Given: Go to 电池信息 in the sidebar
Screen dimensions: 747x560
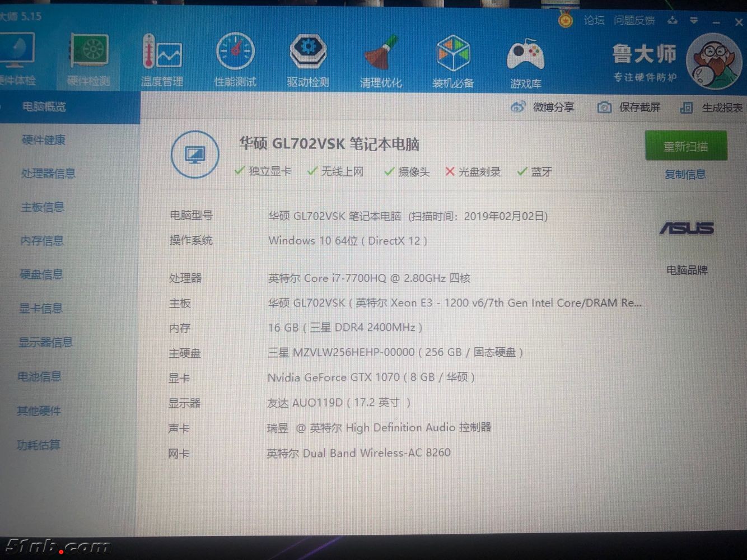Looking at the screenshot, I should coord(39,377).
